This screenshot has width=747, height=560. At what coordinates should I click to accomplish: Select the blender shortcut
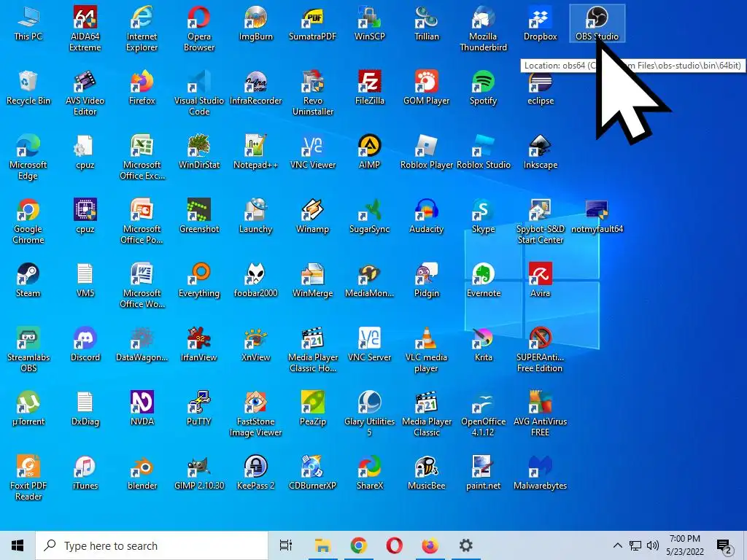click(x=142, y=472)
